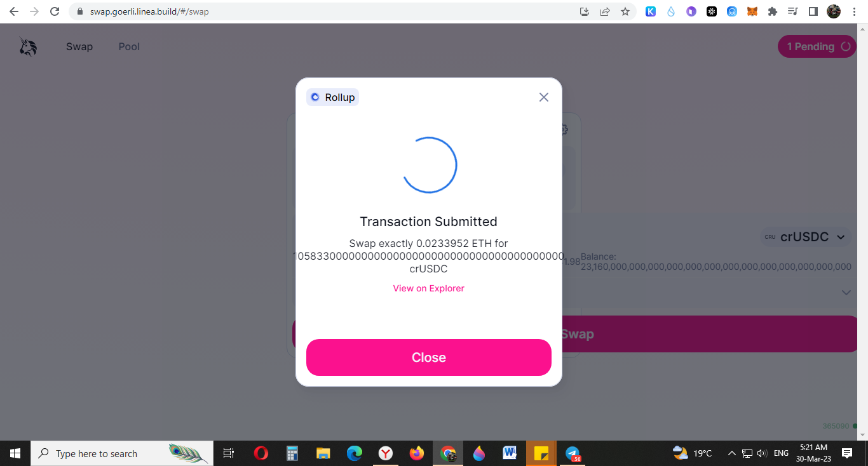Expand the swap details chevron
The height and width of the screenshot is (466, 868).
pyautogui.click(x=846, y=293)
